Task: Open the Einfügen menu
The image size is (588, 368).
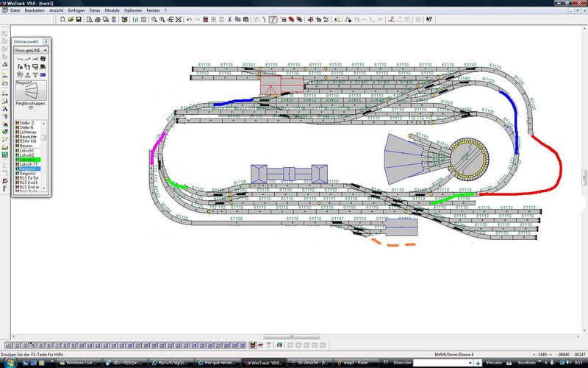Action: pos(76,10)
